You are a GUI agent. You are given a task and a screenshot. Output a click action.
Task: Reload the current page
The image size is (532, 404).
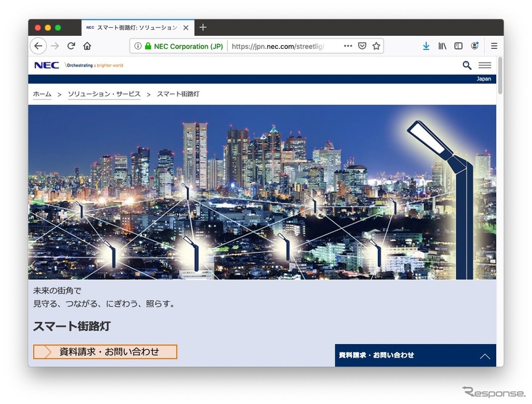[x=71, y=46]
